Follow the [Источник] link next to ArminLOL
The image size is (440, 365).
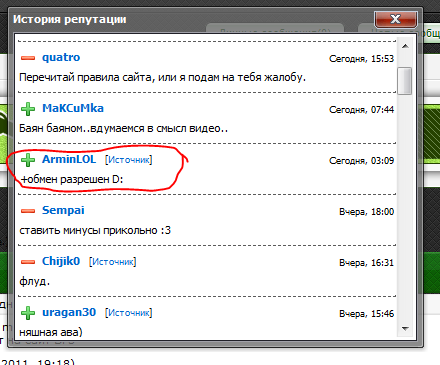(x=129, y=160)
